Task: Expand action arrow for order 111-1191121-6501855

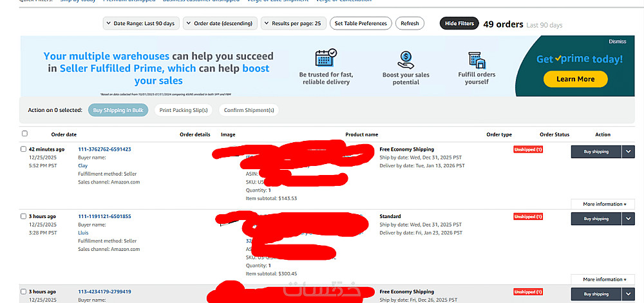Action: click(x=629, y=219)
